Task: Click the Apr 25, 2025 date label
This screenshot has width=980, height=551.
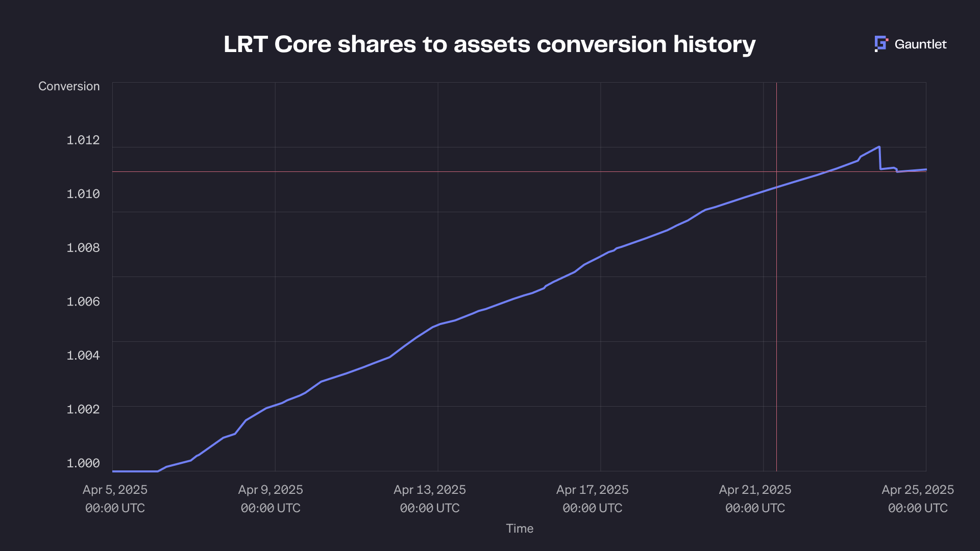Action: [x=918, y=490]
